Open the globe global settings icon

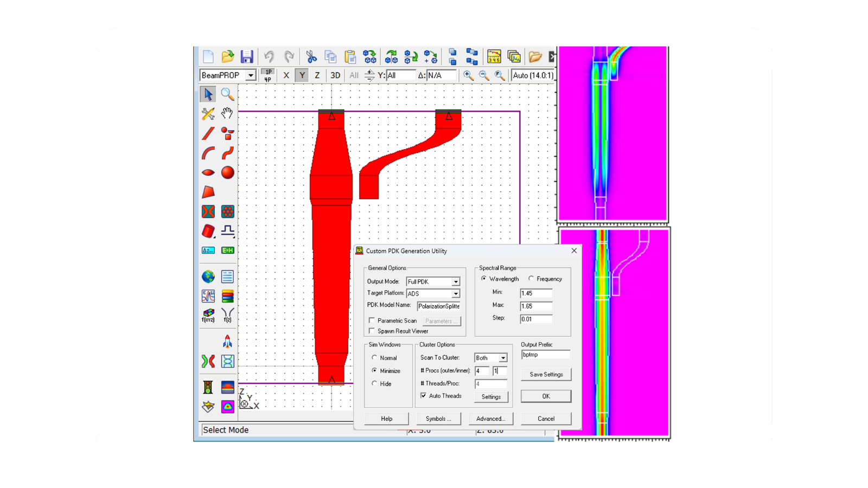(x=208, y=277)
